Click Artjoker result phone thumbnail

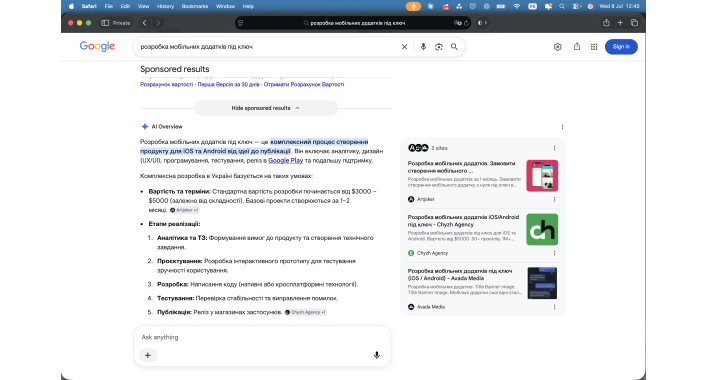[542, 176]
